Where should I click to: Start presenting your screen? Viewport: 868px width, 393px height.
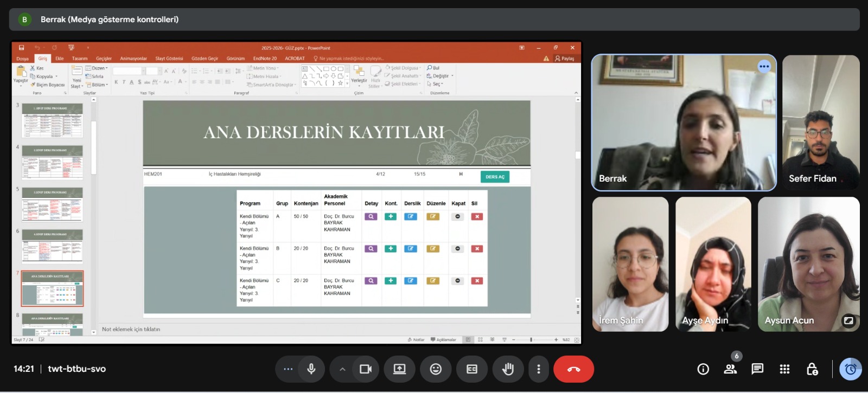coord(400,369)
